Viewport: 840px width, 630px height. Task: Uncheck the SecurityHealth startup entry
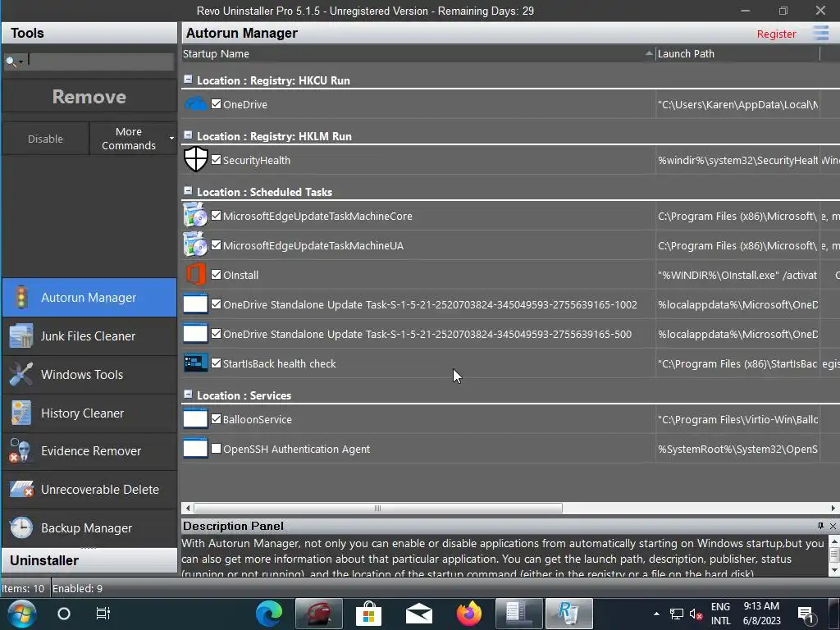pos(216,160)
